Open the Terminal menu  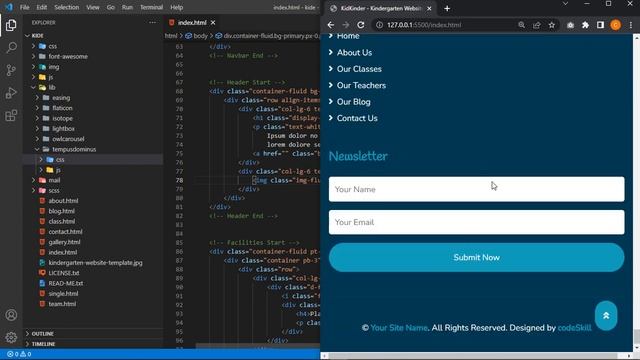[x=151, y=7]
